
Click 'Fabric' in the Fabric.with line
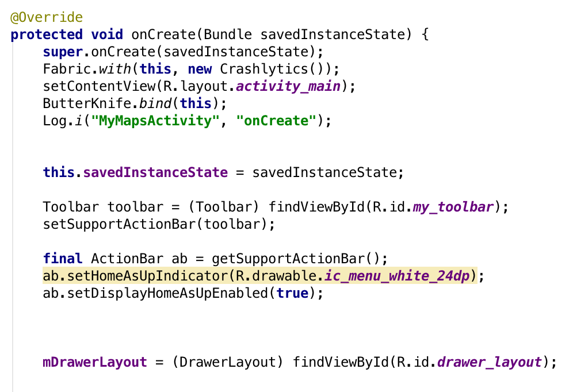pos(67,69)
